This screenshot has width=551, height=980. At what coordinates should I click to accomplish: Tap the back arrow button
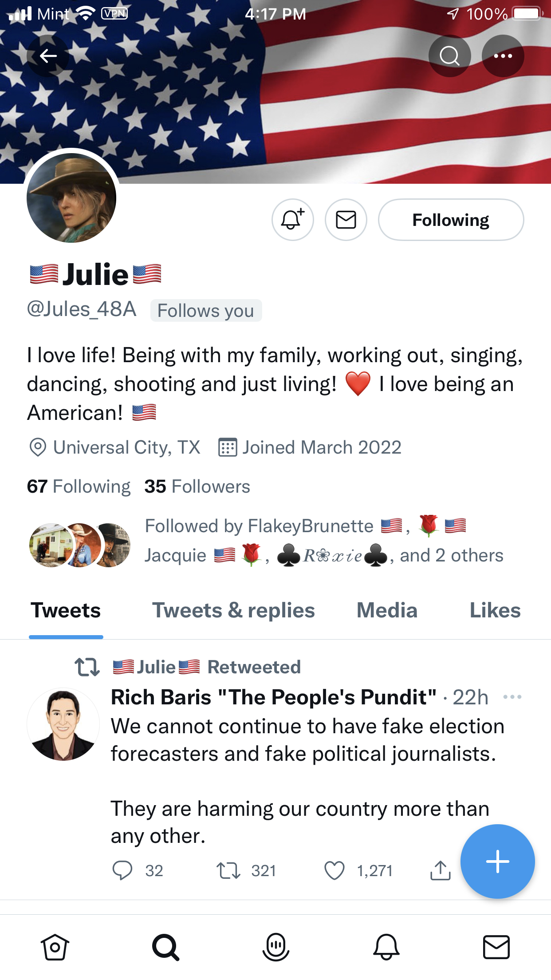pos(48,56)
